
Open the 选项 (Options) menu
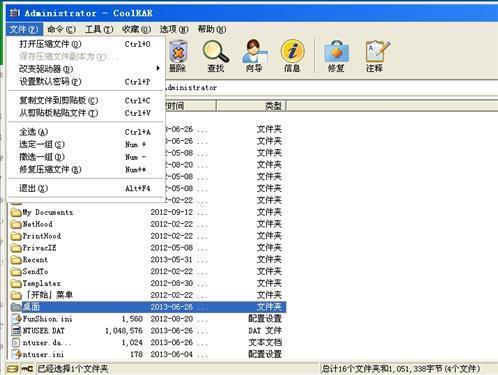[x=174, y=29]
